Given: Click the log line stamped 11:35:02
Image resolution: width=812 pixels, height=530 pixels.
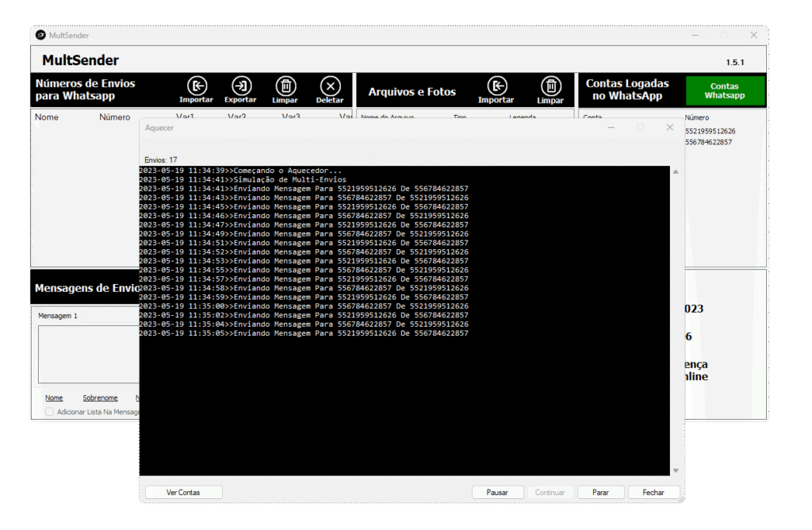Looking at the screenshot, I should click(x=304, y=315).
